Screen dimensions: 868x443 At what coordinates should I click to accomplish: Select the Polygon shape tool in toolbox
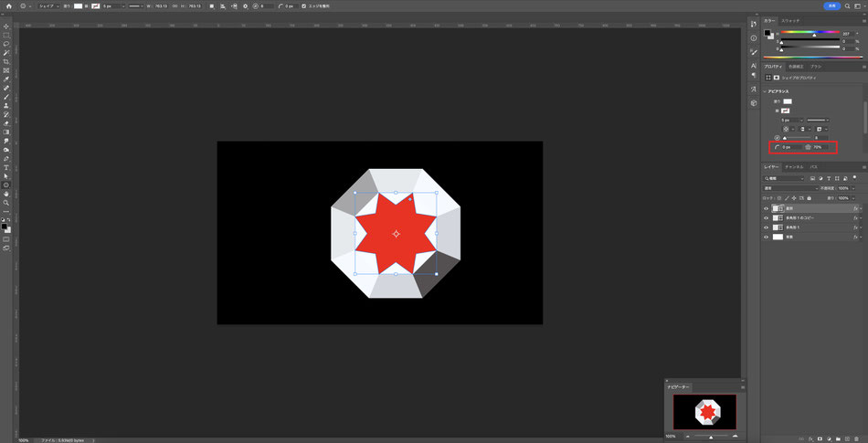pos(6,185)
